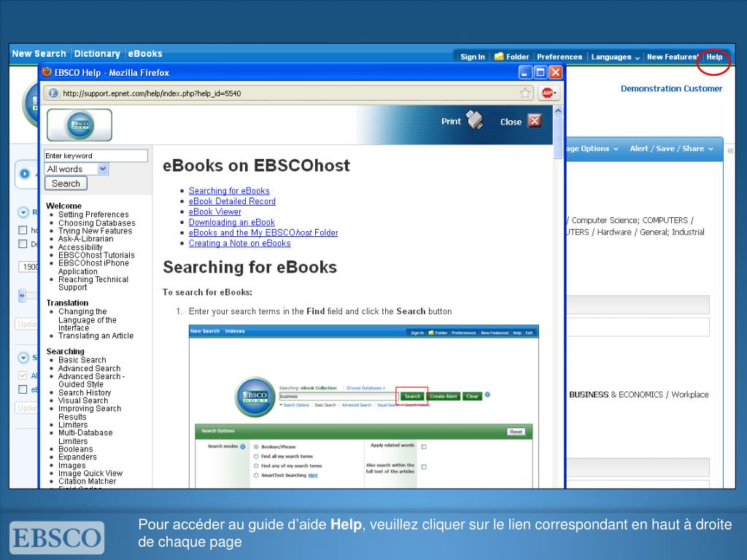Viewport: 747px width, 560px height.
Task: Open Reaching Technical Support help topic
Action: (x=93, y=284)
